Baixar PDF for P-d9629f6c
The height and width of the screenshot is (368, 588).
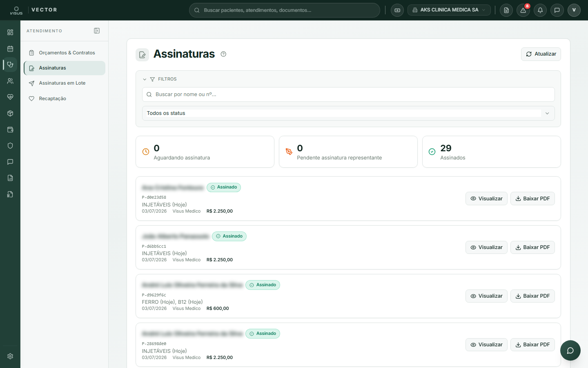532,296
